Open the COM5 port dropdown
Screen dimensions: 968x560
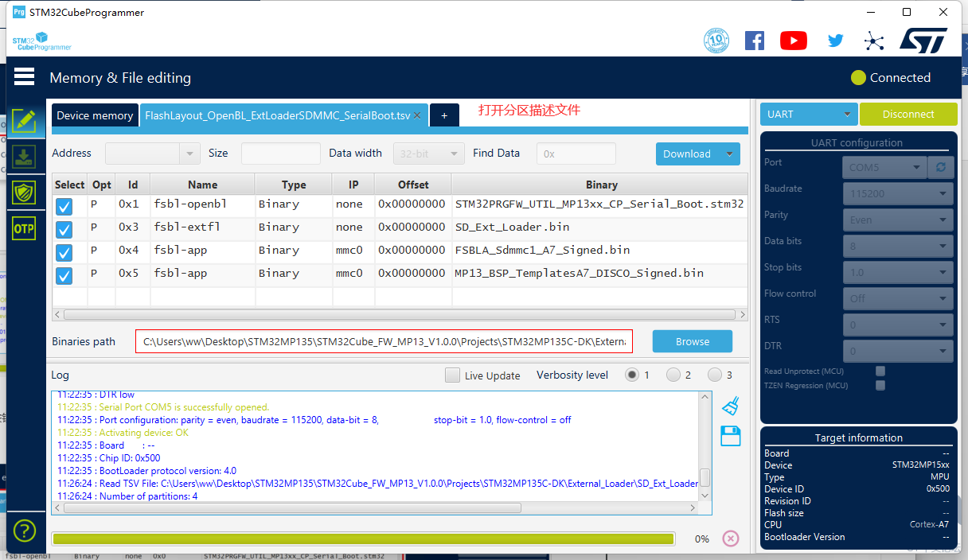[884, 167]
